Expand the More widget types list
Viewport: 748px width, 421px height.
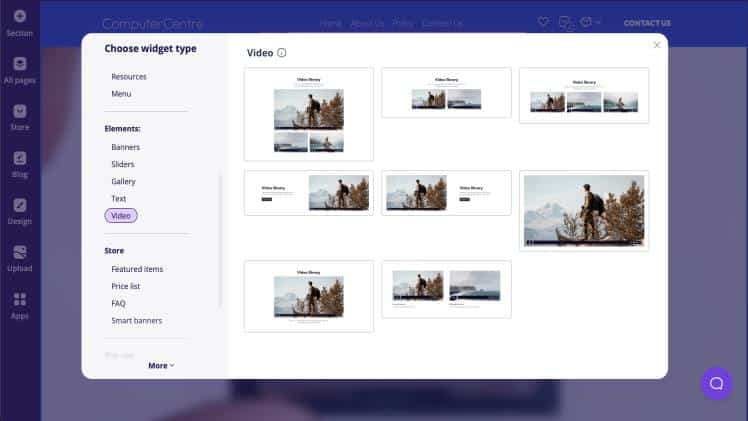coord(161,366)
